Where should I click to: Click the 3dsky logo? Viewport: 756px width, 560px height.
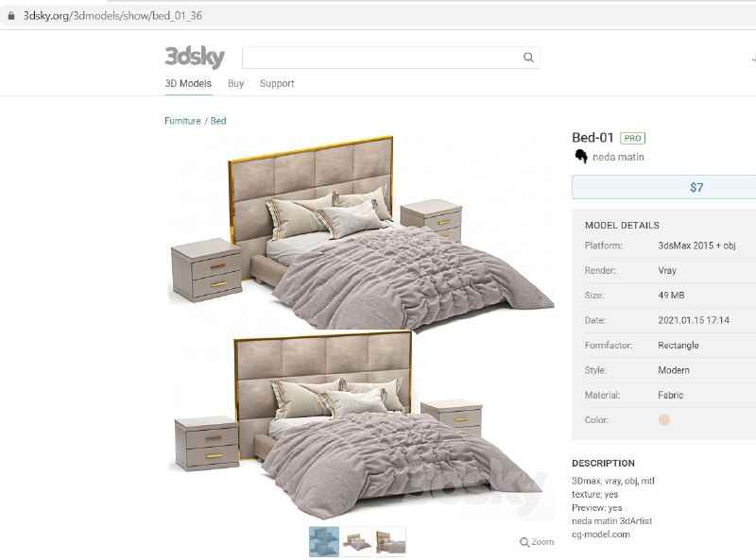[x=195, y=57]
